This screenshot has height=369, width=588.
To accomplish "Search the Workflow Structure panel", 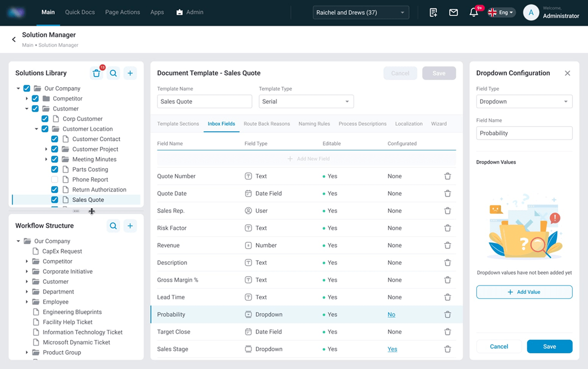I will [x=113, y=225].
